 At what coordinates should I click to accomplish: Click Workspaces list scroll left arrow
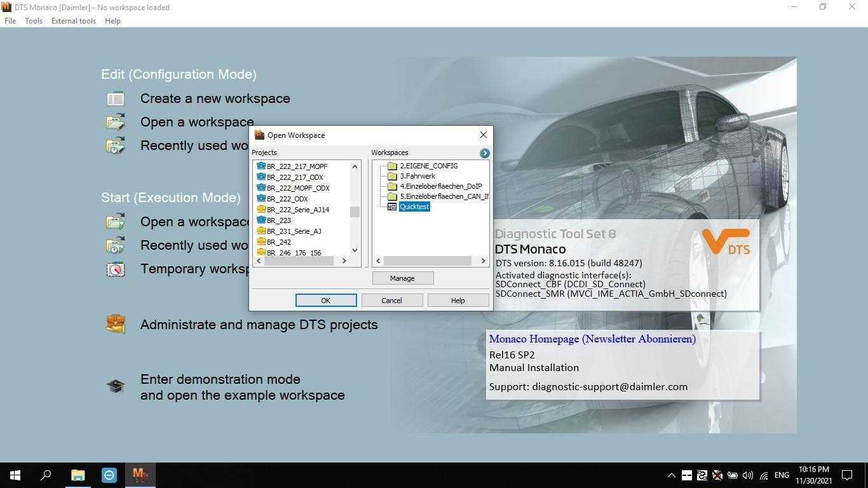(x=379, y=261)
